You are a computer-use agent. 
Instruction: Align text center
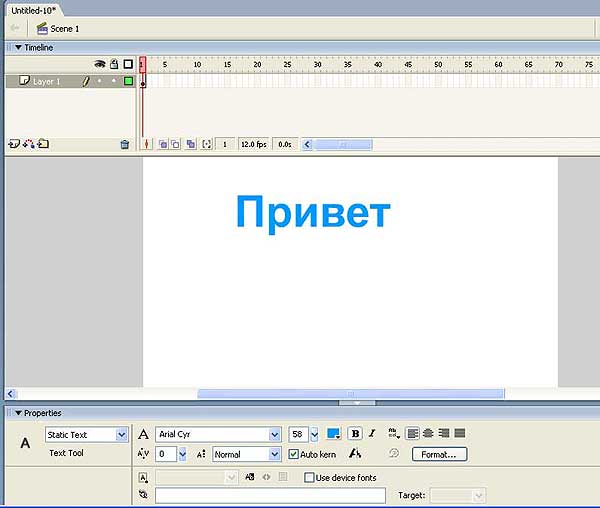click(428, 433)
